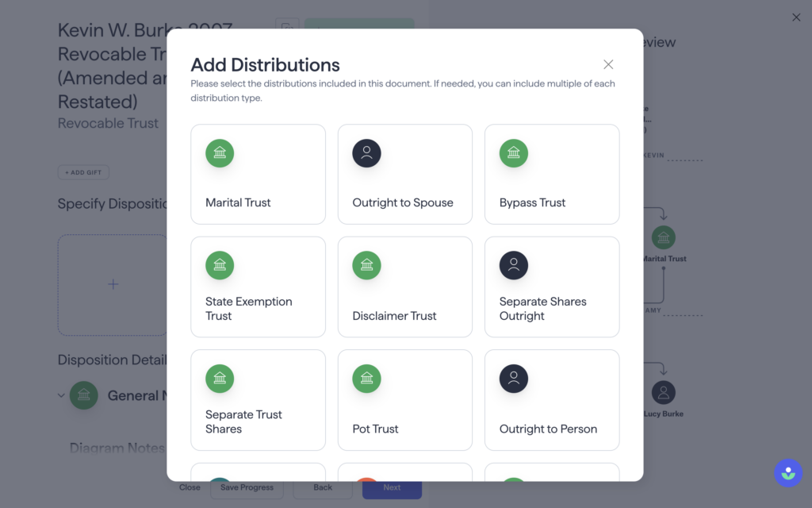Viewport: 812px width, 508px height.
Task: Click the Back button
Action: point(323,488)
